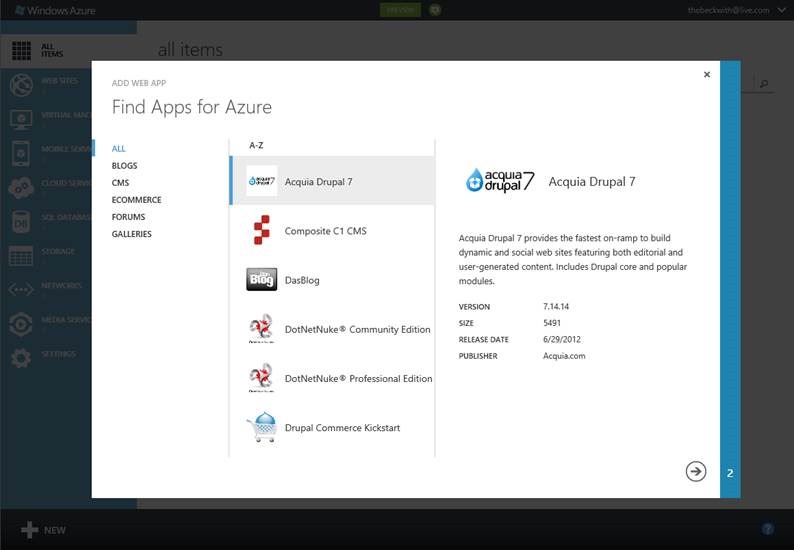The width and height of the screenshot is (794, 550).
Task: Select DotNetNuke Community Edition text
Action: click(358, 329)
